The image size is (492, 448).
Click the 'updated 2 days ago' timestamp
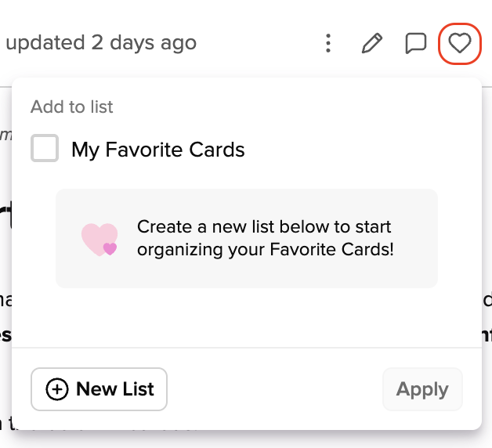(101, 43)
